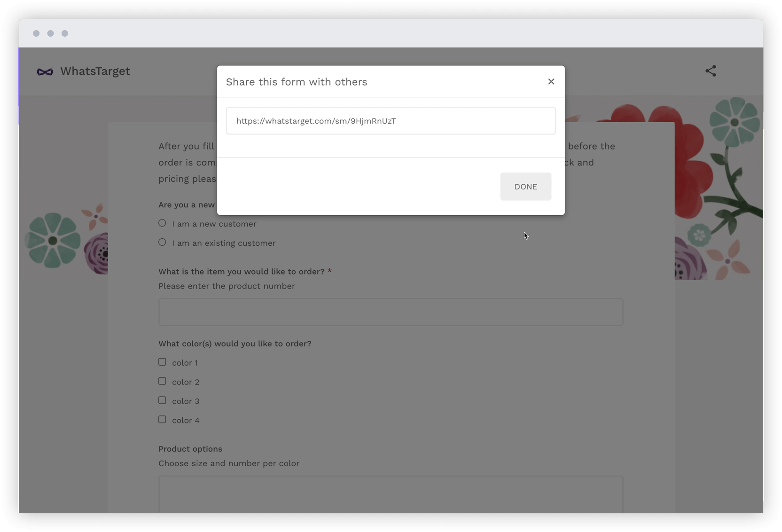
Task: Check the 'color 1' checkbox
Action: click(162, 362)
